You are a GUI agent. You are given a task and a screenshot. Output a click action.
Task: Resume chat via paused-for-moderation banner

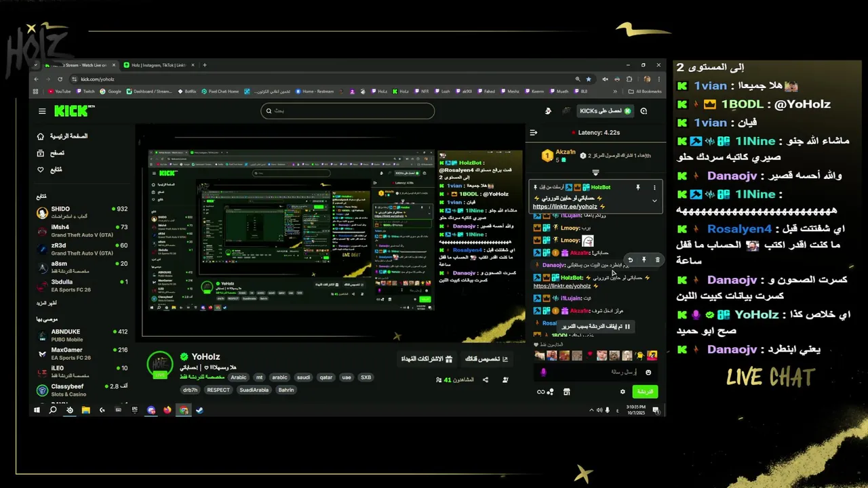595,327
